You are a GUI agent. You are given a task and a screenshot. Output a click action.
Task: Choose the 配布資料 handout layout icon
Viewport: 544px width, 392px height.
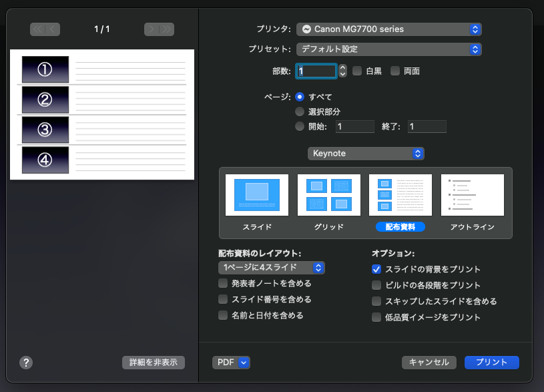pos(400,195)
